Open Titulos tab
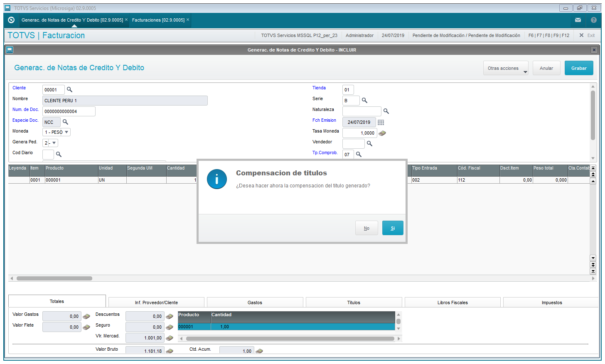This screenshot has height=364, width=605. (x=354, y=303)
